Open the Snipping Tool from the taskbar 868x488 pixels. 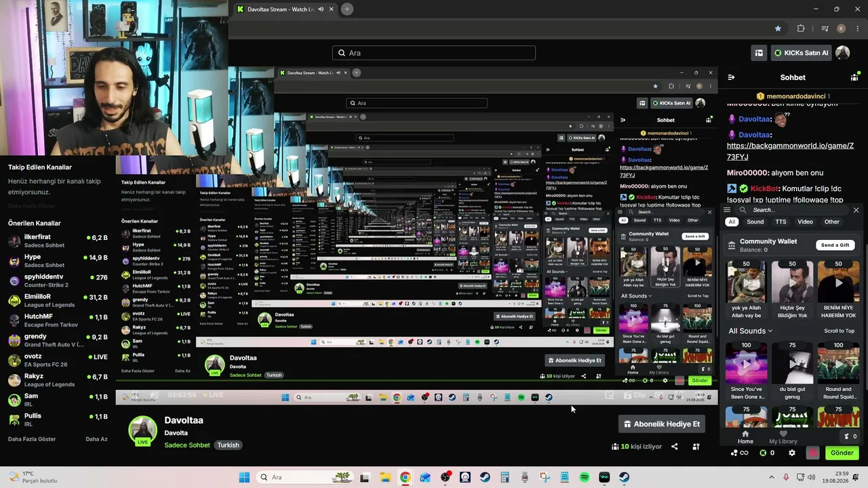click(545, 477)
